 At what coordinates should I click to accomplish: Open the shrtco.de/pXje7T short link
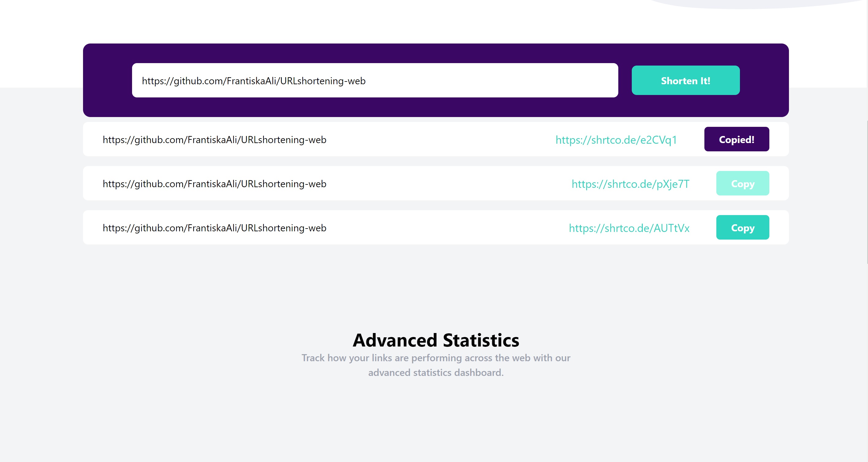[630, 184]
